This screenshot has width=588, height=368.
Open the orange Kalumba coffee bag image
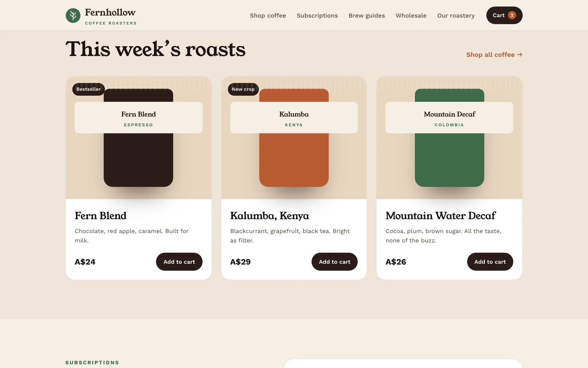(294, 160)
